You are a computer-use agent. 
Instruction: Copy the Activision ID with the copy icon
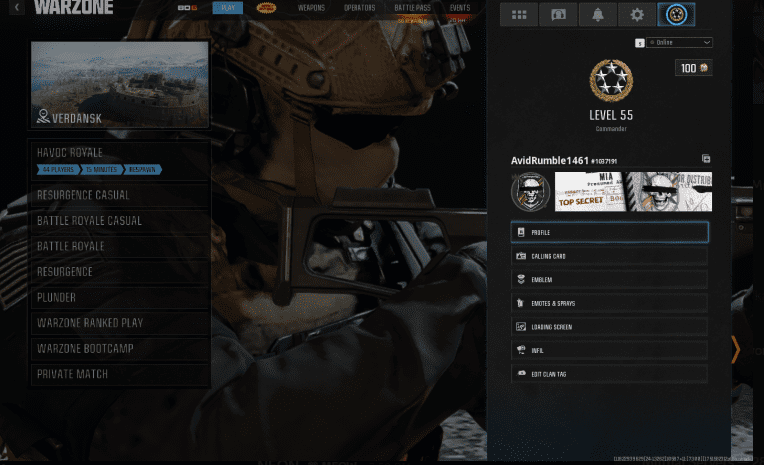706,158
